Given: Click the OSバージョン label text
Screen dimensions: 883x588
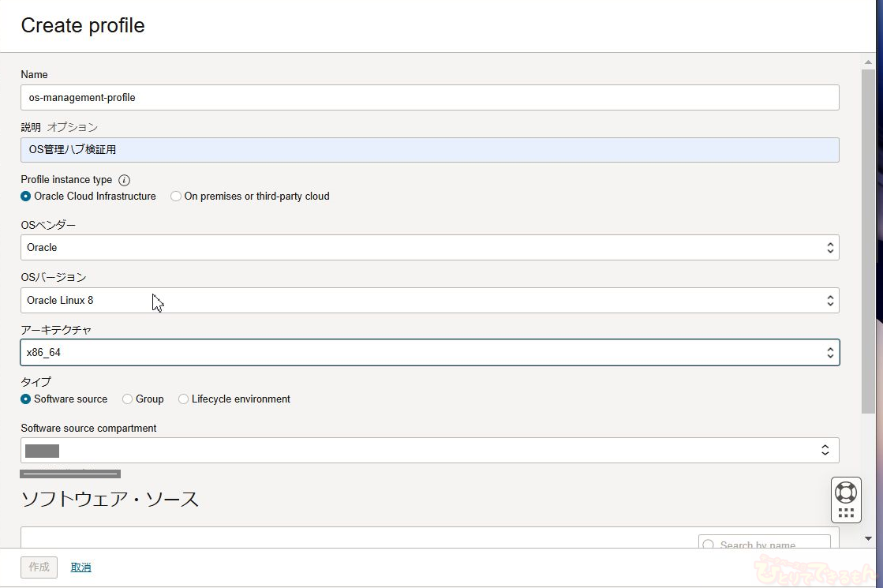Looking at the screenshot, I should pyautogui.click(x=54, y=278).
